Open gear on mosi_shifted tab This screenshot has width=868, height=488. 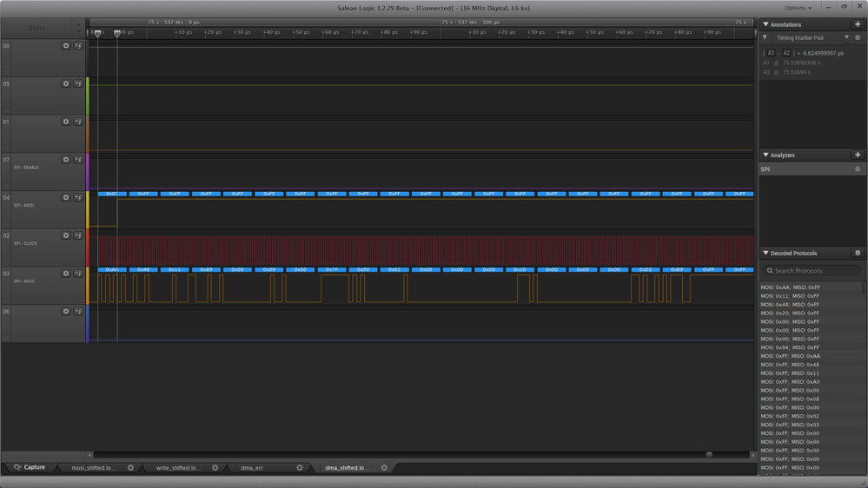click(x=130, y=467)
